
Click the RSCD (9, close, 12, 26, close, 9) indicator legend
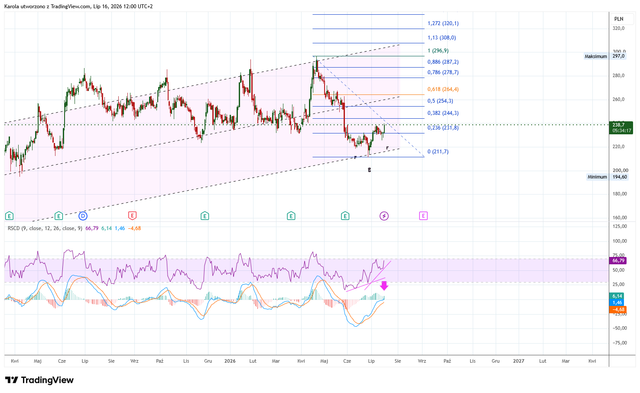(45, 228)
